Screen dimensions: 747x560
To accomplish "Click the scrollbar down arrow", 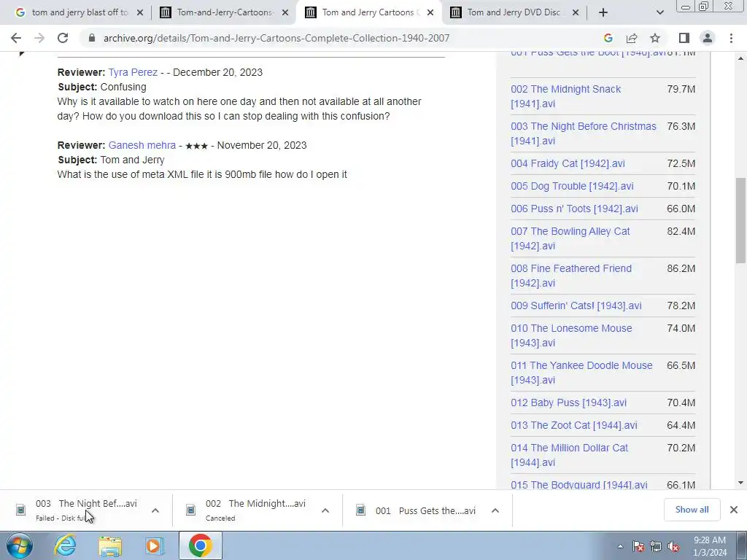I will (x=740, y=483).
